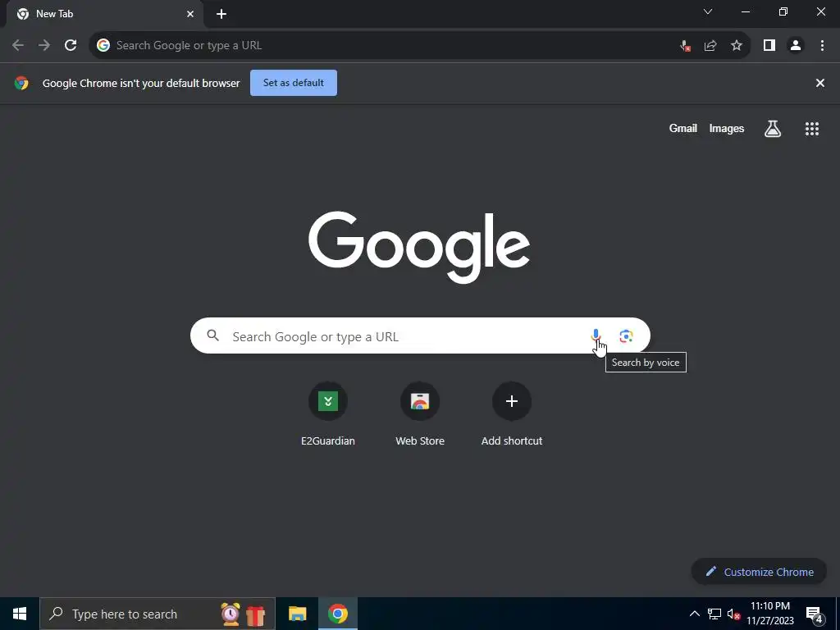
Task: Select the New Tab tab
Action: 105,14
